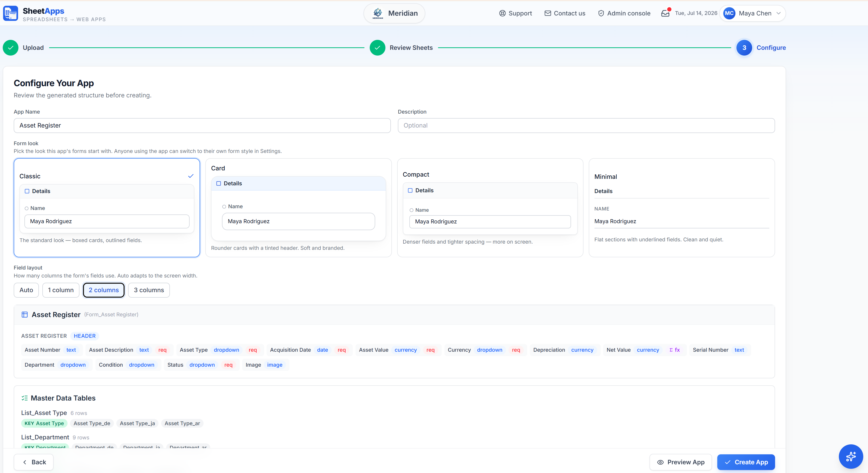Click the Asset Register table icon
Screen dimensions: 868x473
(25, 314)
